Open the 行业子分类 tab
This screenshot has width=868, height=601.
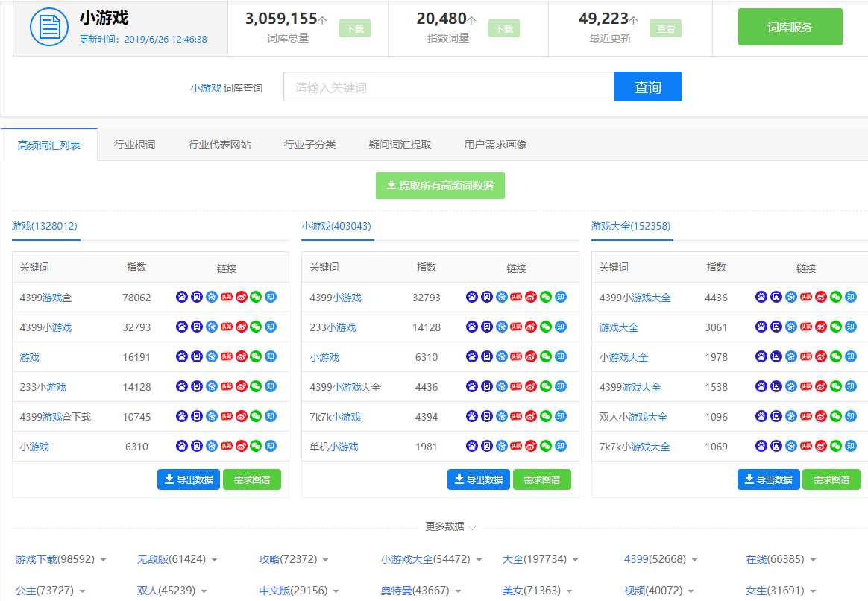310,145
